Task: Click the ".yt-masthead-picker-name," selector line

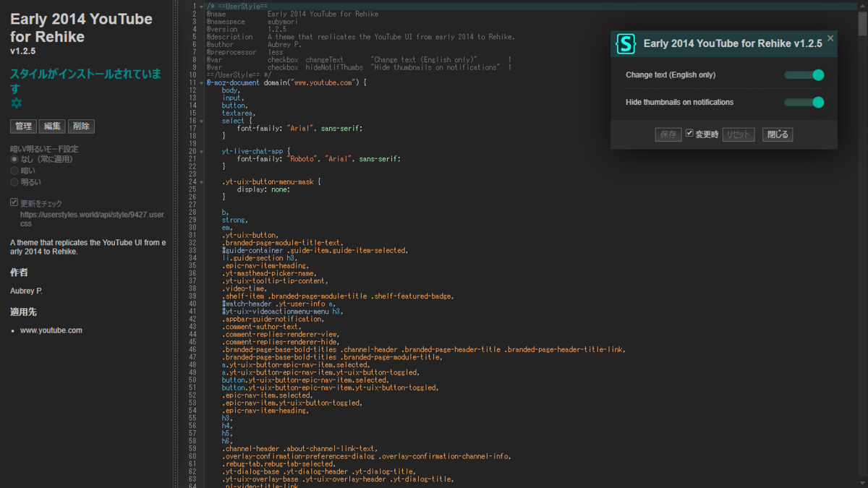Action: [x=269, y=273]
